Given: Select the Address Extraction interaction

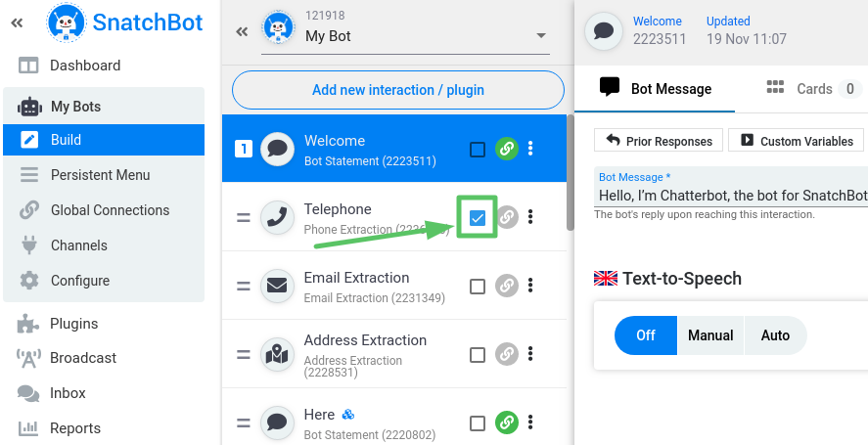Looking at the screenshot, I should coord(394,354).
